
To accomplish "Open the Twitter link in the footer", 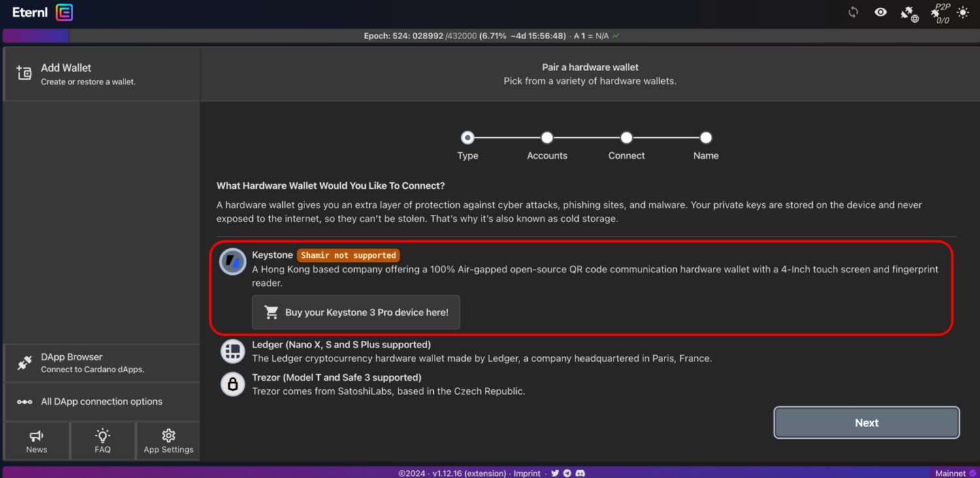I will [555, 473].
